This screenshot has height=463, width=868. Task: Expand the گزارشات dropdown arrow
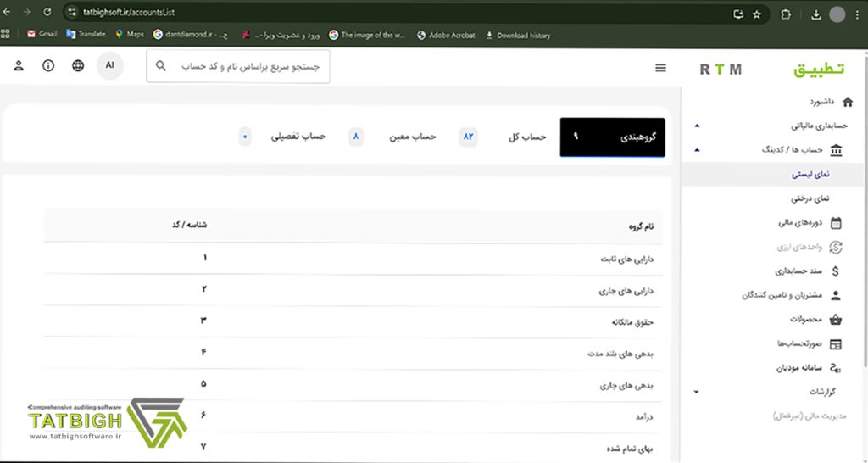pos(697,392)
